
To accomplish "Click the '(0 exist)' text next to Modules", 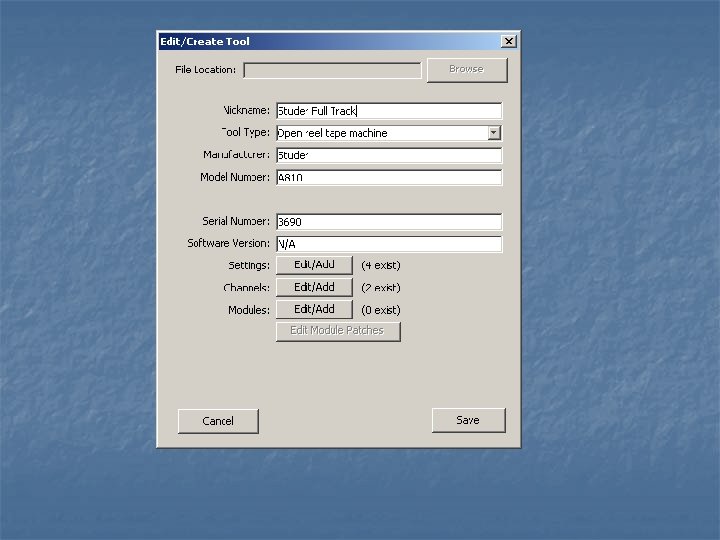I will (x=381, y=310).
